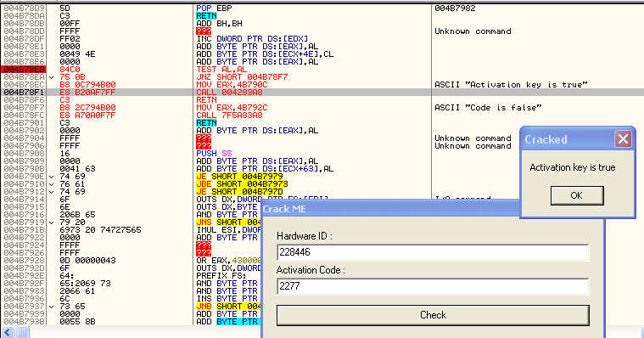Click the horizontal scrollbar thumb in disassembly pane

pyautogui.click(x=22, y=332)
